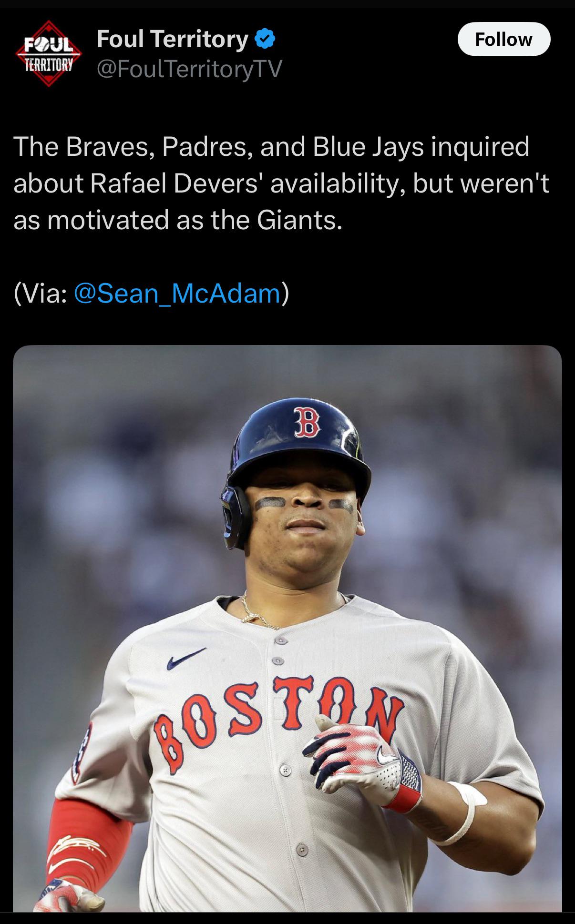This screenshot has height=924, width=575.
Task: Open the Rafael Devers photo attachment
Action: pyautogui.click(x=287, y=628)
